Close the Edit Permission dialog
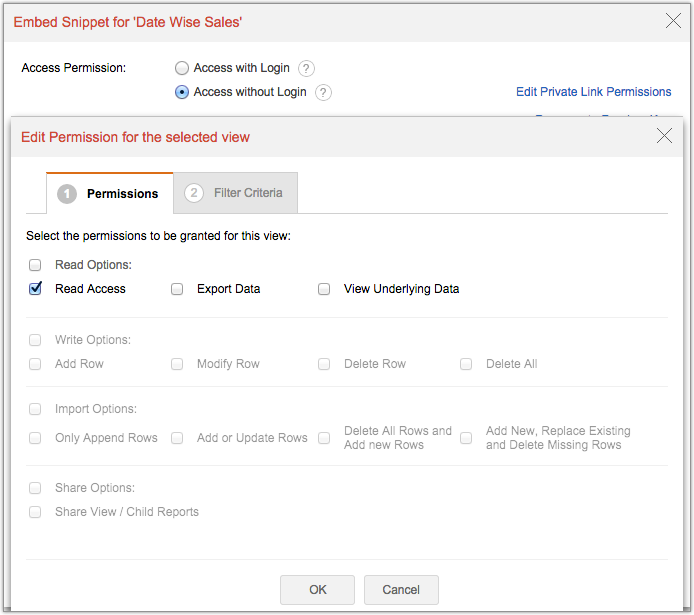 pyautogui.click(x=664, y=136)
